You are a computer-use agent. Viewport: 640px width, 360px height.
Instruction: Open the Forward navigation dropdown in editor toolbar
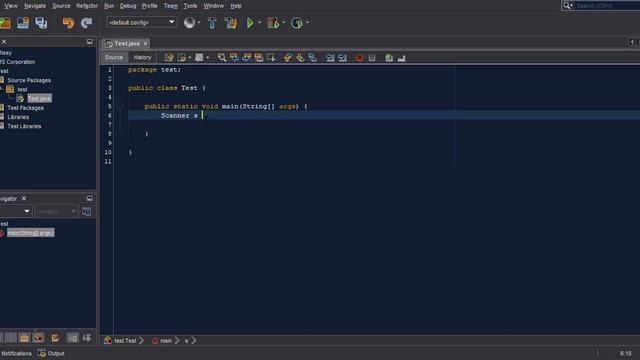tap(208, 58)
